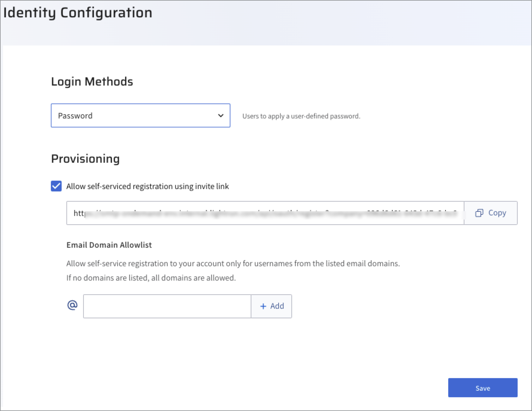Click the Add label for email domain
This screenshot has width=532, height=411.
pyautogui.click(x=277, y=306)
